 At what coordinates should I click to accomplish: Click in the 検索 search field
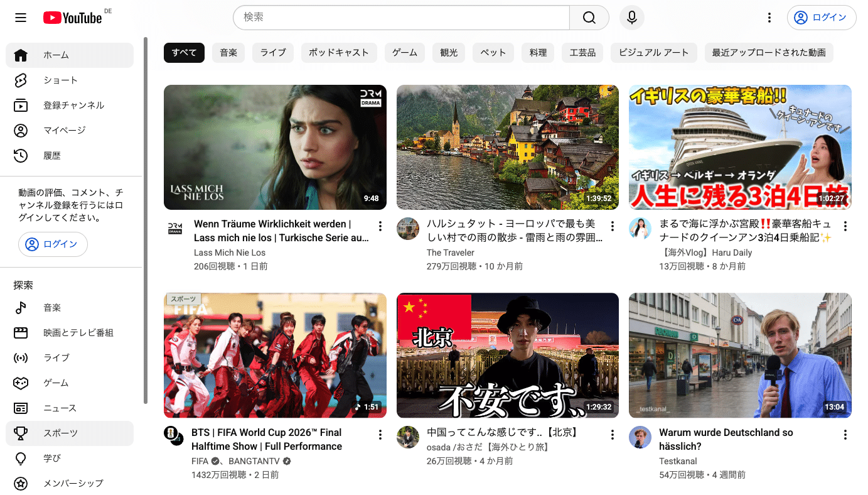(x=401, y=18)
